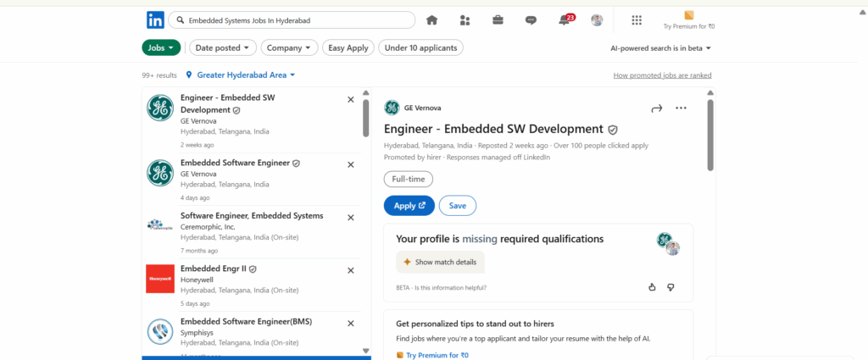
Task: Open the three-dot more options menu
Action: click(681, 108)
